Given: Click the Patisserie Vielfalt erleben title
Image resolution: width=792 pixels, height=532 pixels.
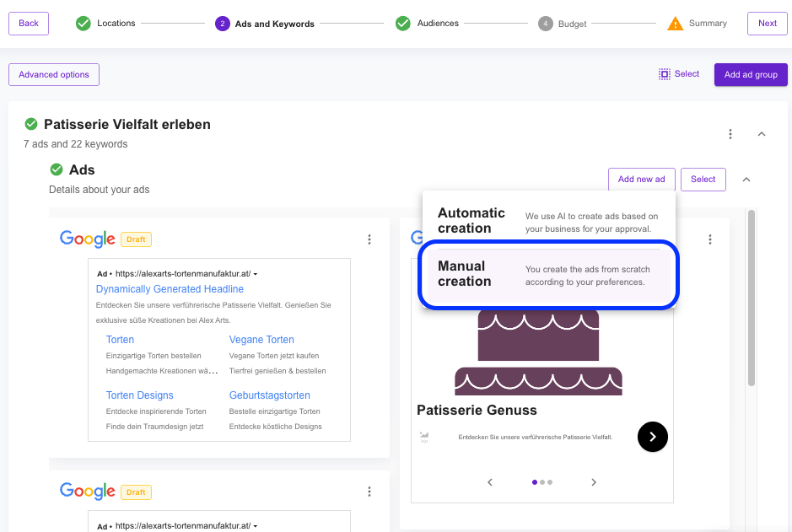Looking at the screenshot, I should coord(127,124).
